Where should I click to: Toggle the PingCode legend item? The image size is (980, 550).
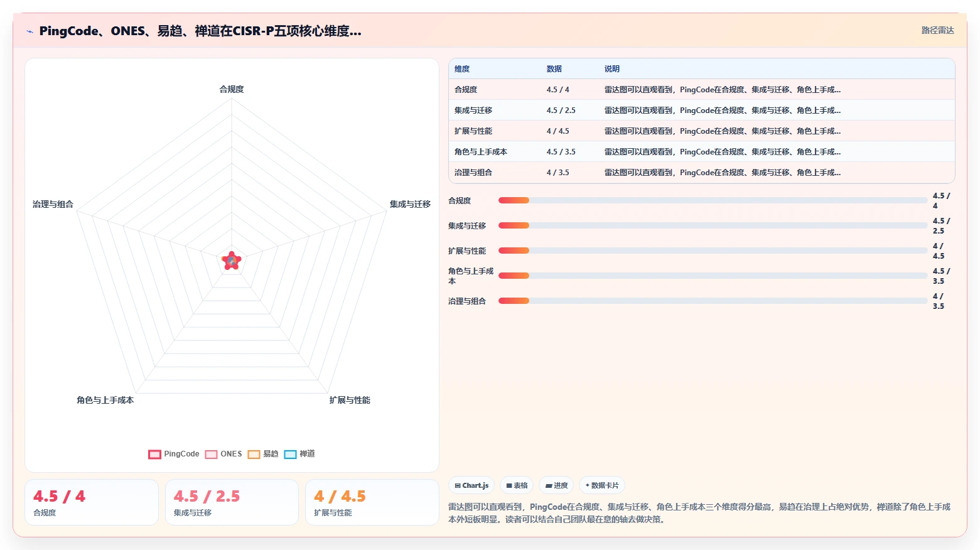click(174, 454)
